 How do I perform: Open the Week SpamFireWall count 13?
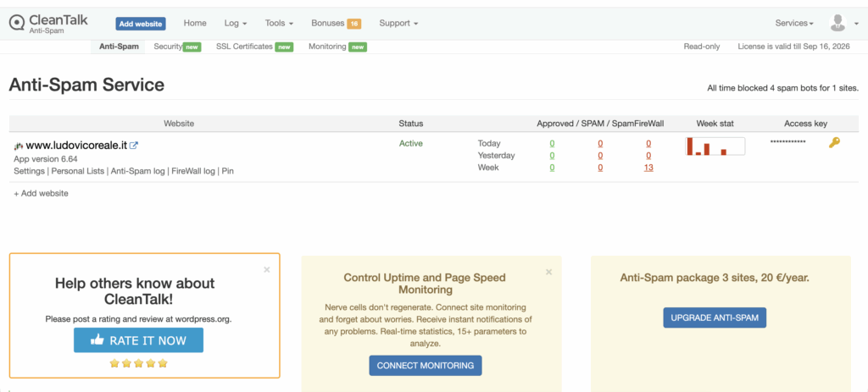click(x=648, y=168)
